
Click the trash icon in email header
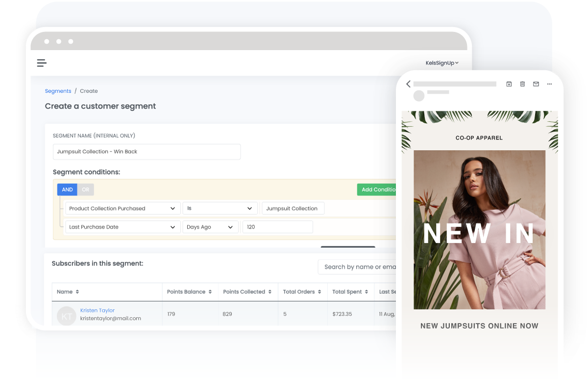522,84
